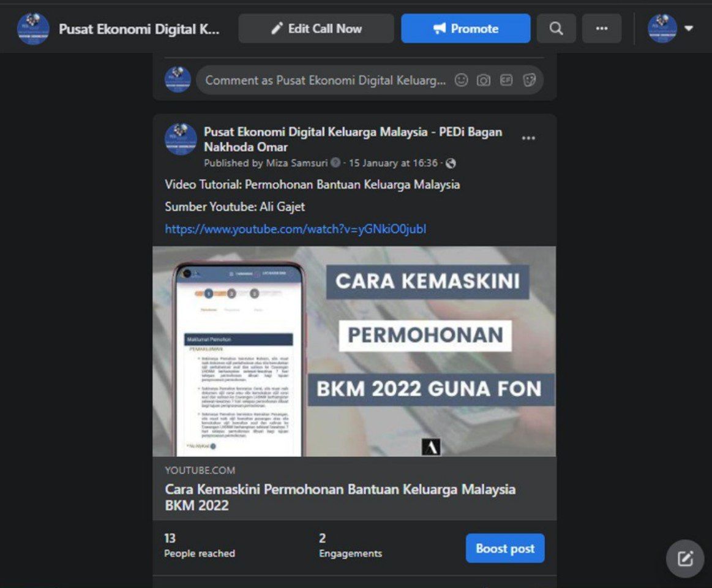
Task: Open the account profile dropdown arrow
Action: coord(688,28)
